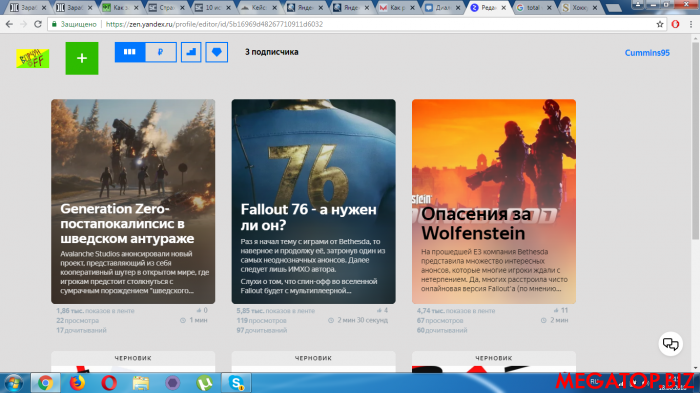The image size is (700, 393).
Task: Switch to the Google 'total' tab
Action: [533, 8]
